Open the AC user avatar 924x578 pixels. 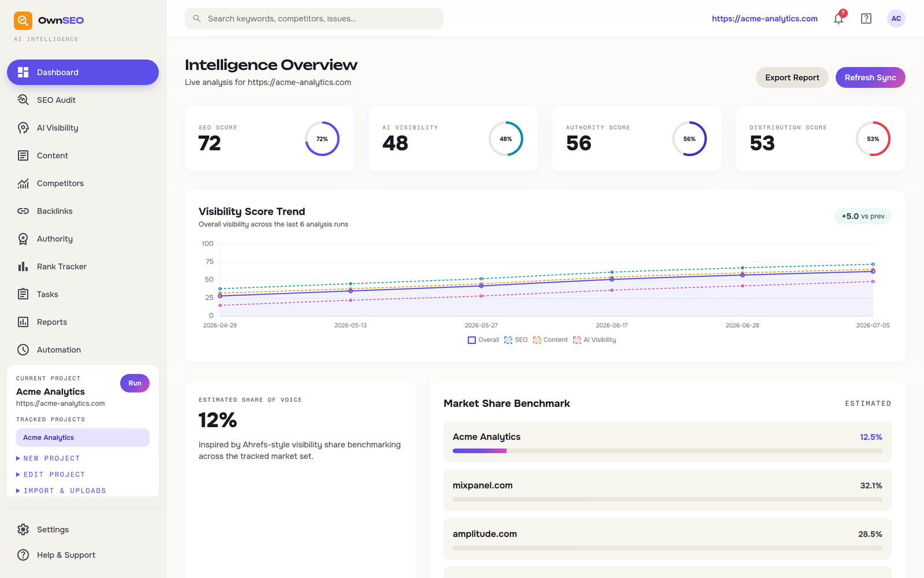[x=896, y=18]
